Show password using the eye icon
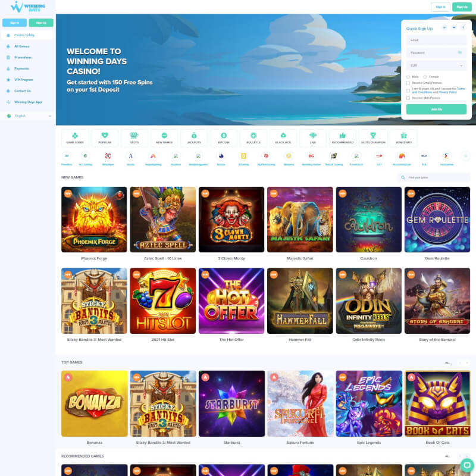Viewport: 476px width, 476px height. coord(460,52)
